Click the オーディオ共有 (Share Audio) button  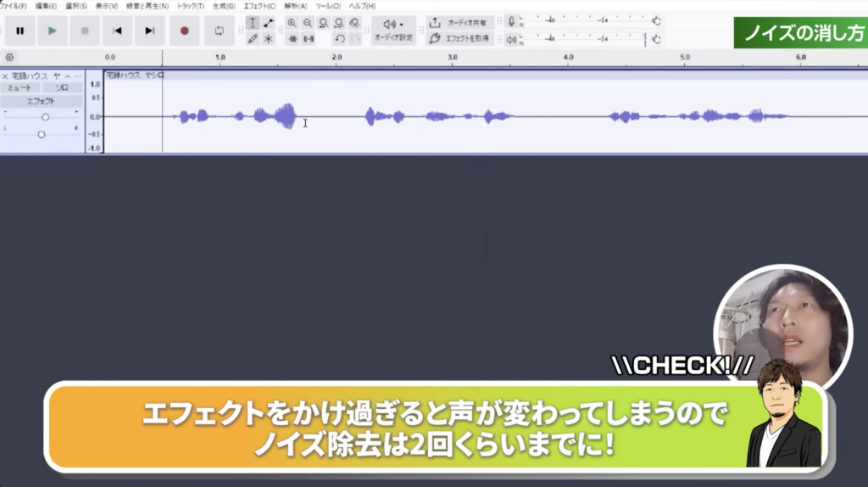click(458, 23)
